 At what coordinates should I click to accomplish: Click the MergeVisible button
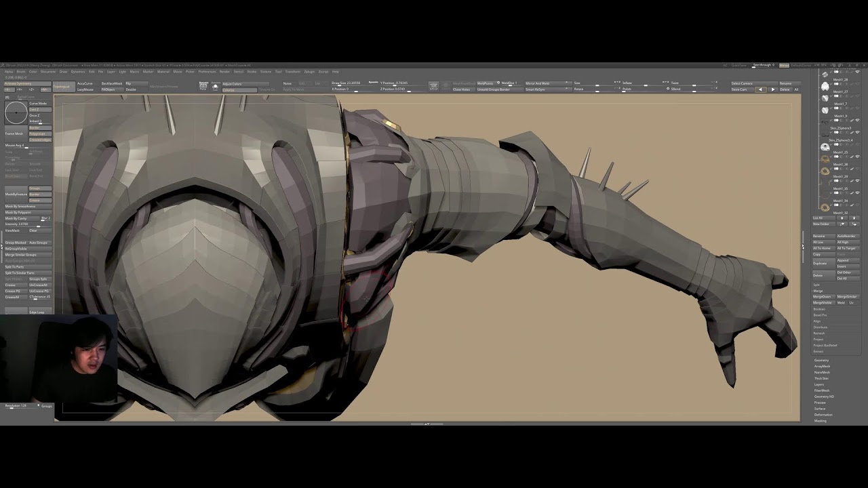[x=824, y=302]
